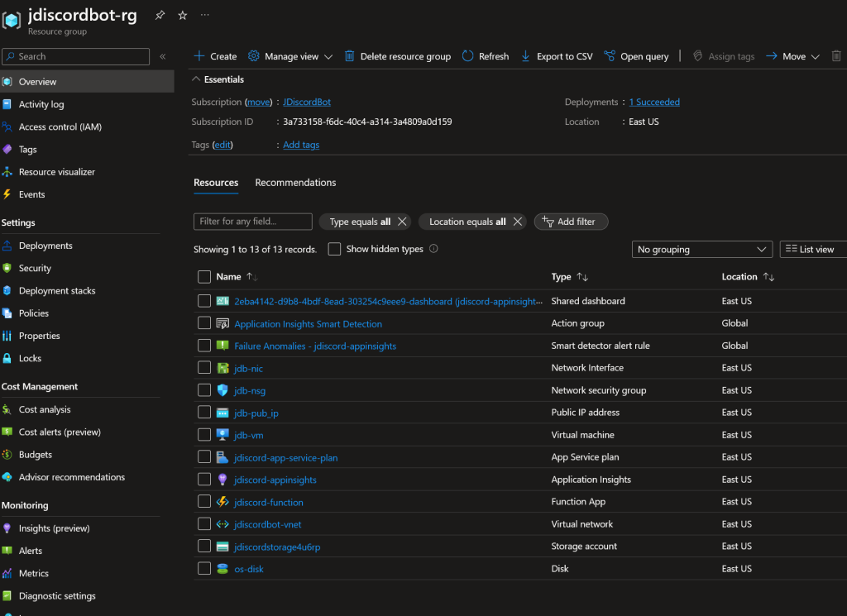The image size is (847, 616).
Task: Click the jdiscord-function lightning icon
Action: coord(223,502)
